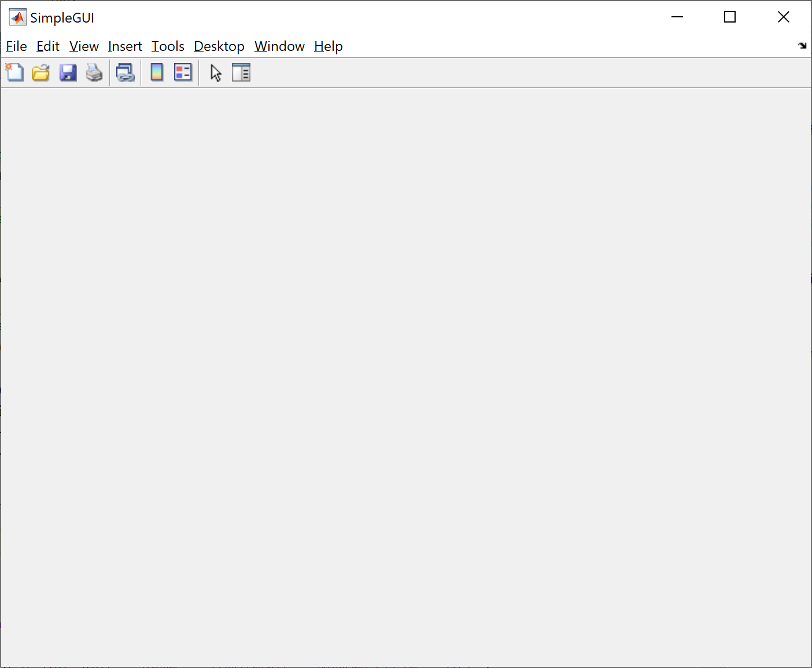Viewport: 812px width, 668px height.
Task: Open the Tools menu
Action: pyautogui.click(x=168, y=46)
